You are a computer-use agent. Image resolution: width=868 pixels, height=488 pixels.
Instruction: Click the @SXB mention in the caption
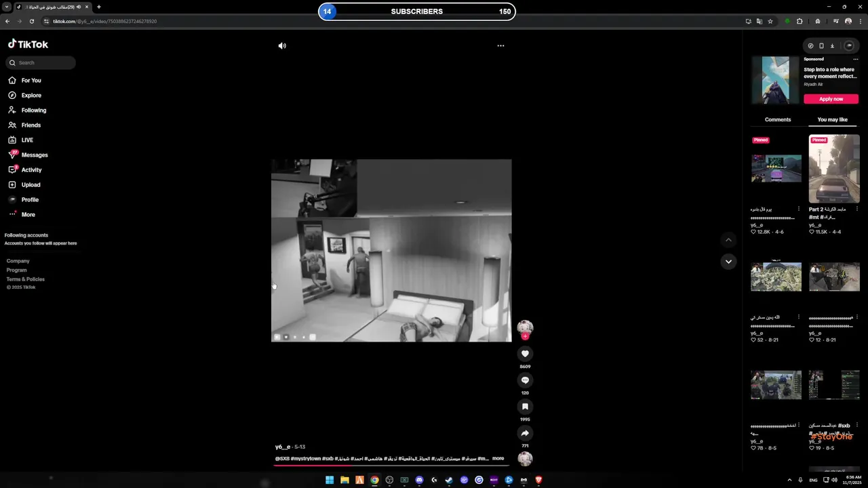(x=282, y=459)
